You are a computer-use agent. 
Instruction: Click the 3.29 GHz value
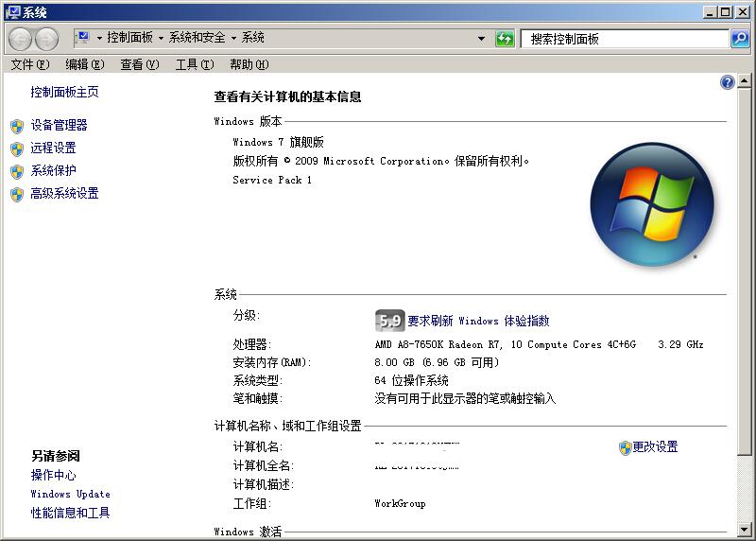(680, 344)
